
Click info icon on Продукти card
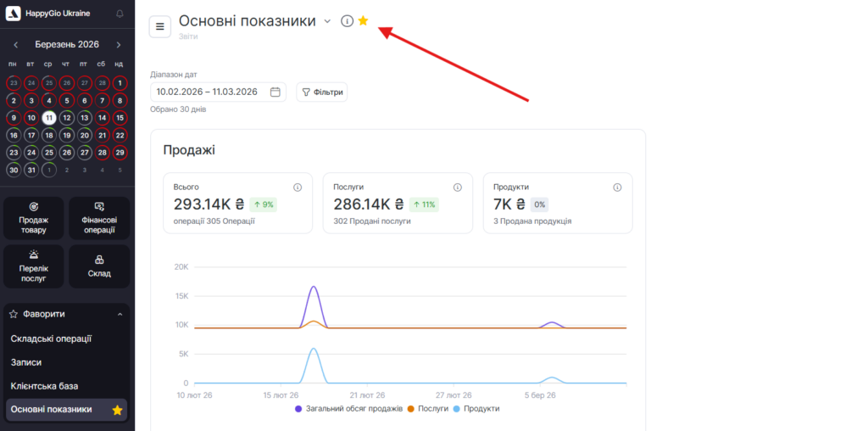point(616,188)
